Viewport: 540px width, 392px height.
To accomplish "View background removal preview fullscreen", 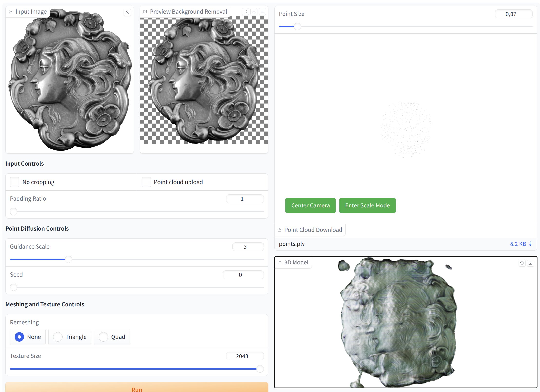I will [245, 11].
